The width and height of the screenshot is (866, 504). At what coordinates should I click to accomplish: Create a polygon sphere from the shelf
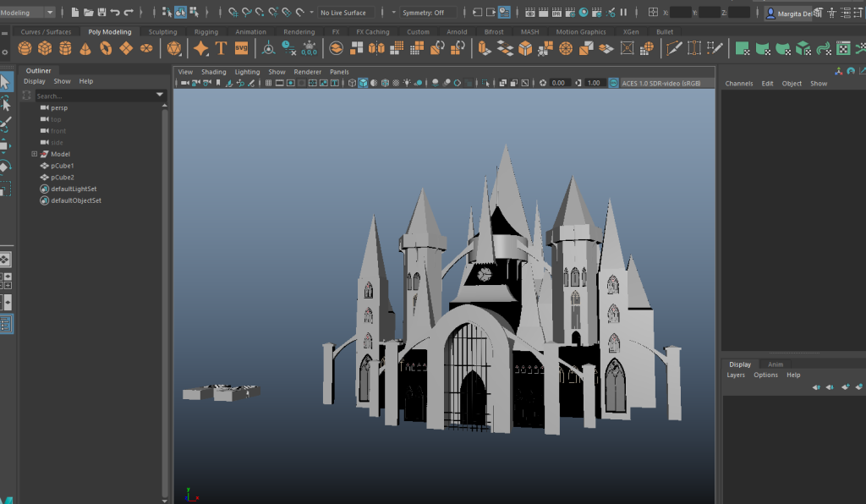25,48
